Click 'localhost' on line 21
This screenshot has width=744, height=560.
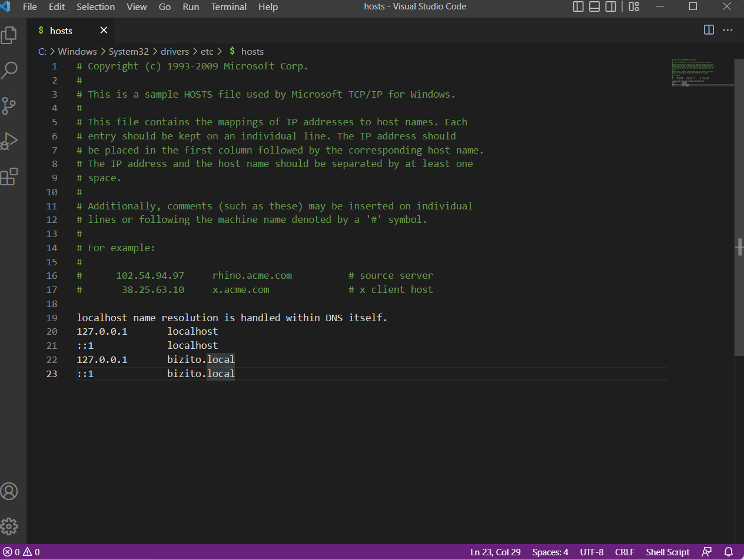192,345
